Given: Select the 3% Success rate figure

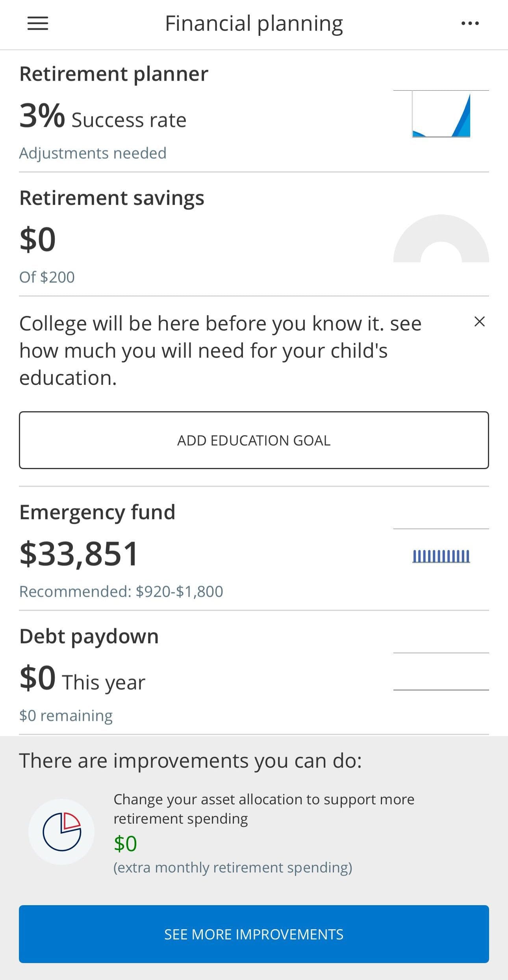Looking at the screenshot, I should coord(103,117).
